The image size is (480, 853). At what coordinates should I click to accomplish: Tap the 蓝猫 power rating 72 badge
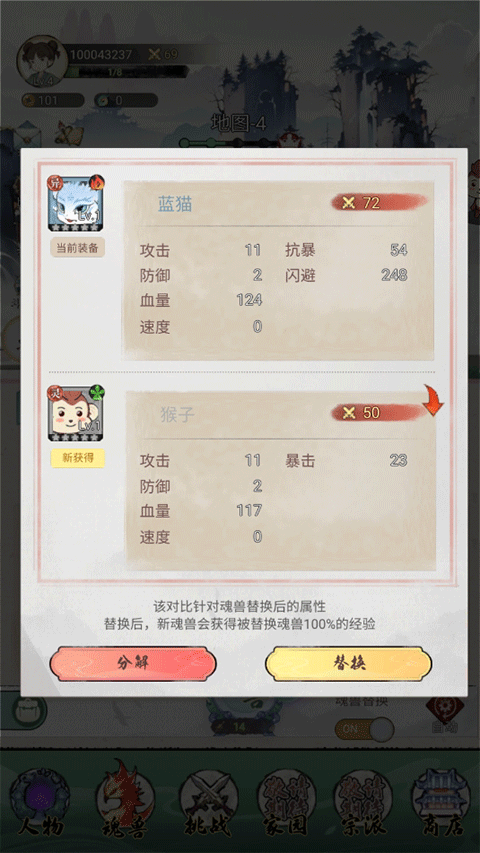coord(379,203)
